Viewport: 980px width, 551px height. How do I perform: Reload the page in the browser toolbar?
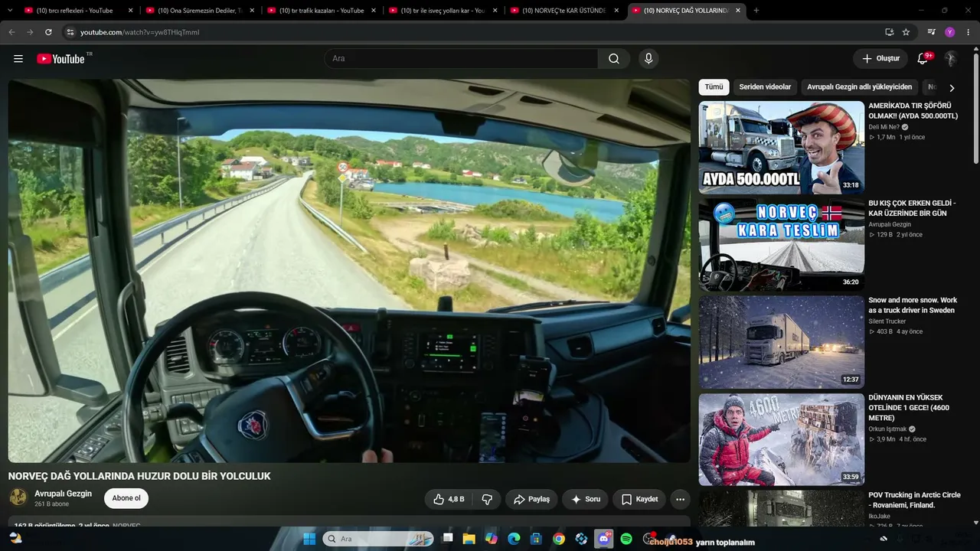(x=48, y=32)
